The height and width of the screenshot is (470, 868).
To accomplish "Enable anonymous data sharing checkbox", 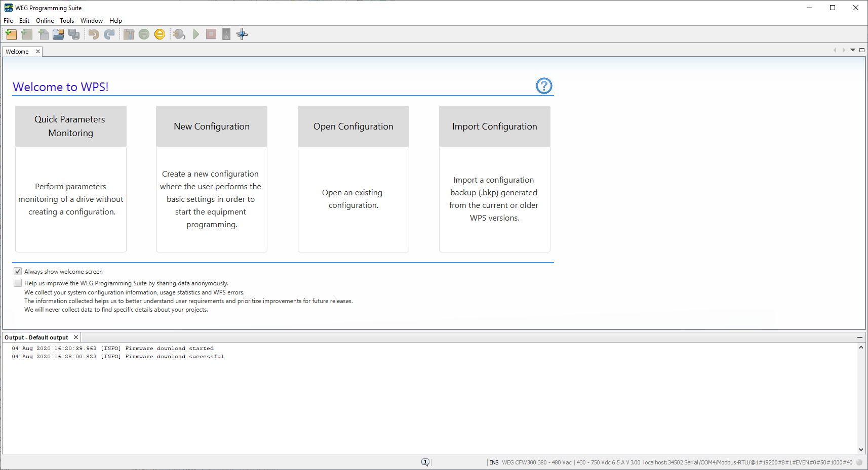I will (x=18, y=283).
